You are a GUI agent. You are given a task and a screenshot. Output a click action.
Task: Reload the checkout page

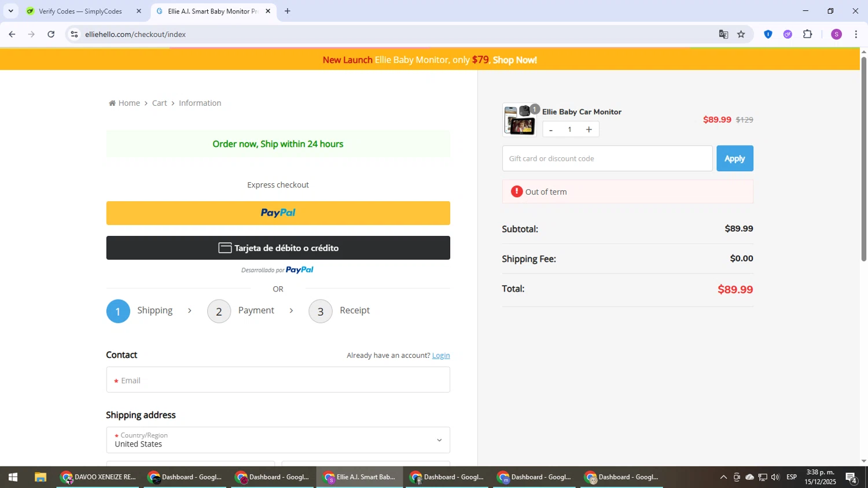51,35
